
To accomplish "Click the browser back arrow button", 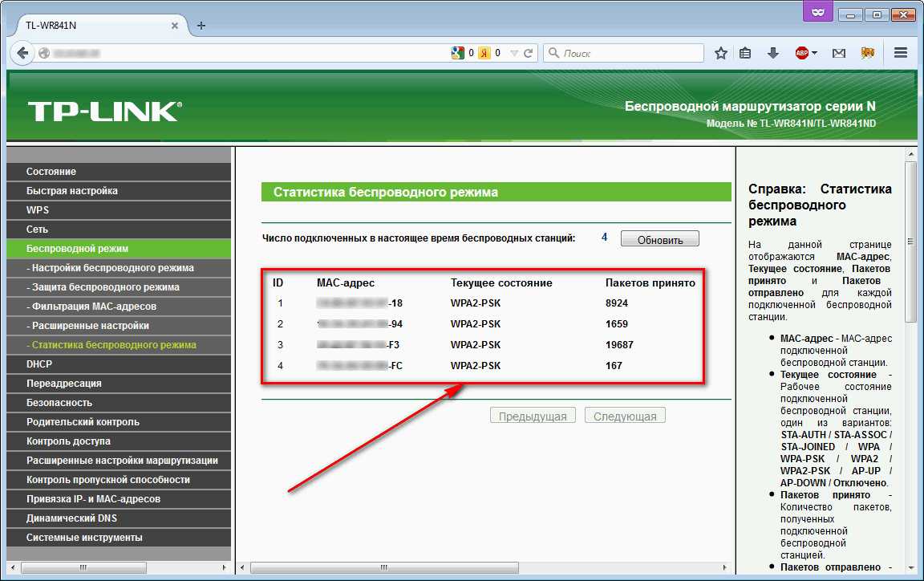I will (22, 53).
